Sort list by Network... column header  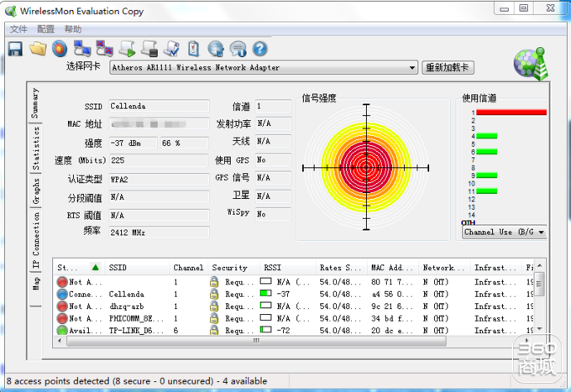(445, 268)
